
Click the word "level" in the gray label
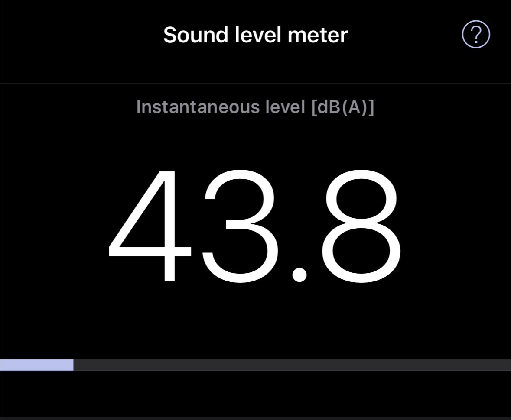pos(285,107)
